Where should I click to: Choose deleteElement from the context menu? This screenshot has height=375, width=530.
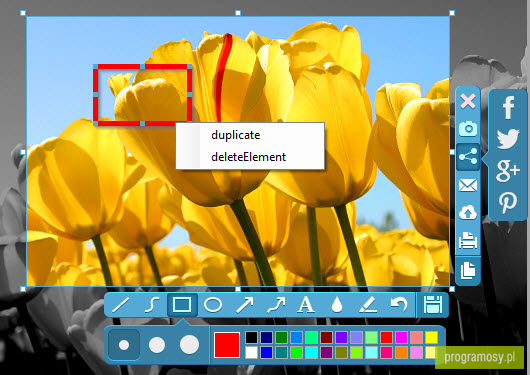pyautogui.click(x=248, y=157)
